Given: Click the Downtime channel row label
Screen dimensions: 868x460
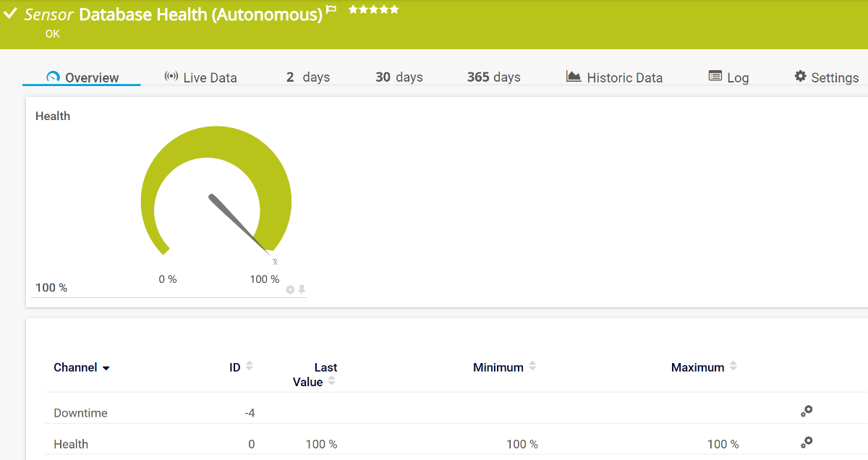Looking at the screenshot, I should 80,413.
